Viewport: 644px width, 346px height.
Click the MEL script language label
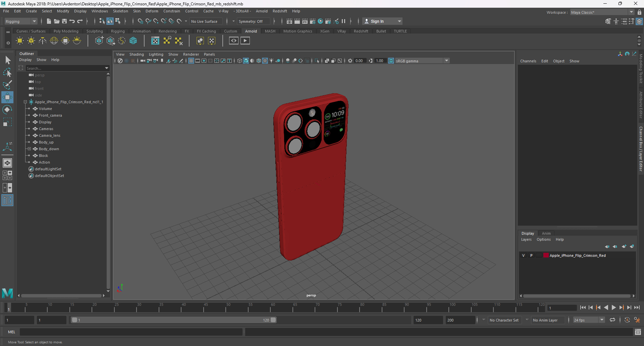[x=12, y=332]
